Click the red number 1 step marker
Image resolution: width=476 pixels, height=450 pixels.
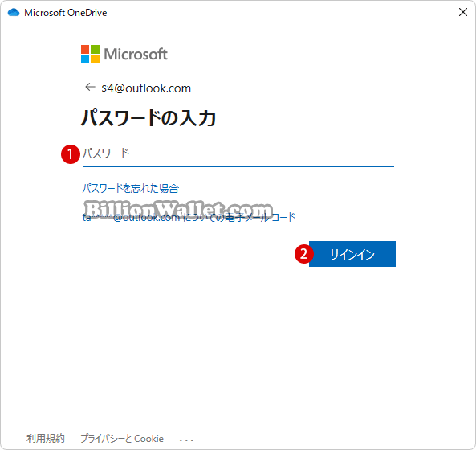(x=71, y=154)
